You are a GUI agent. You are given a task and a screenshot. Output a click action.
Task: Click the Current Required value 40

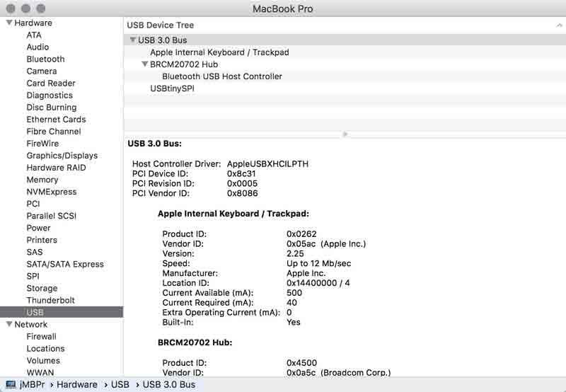click(291, 302)
